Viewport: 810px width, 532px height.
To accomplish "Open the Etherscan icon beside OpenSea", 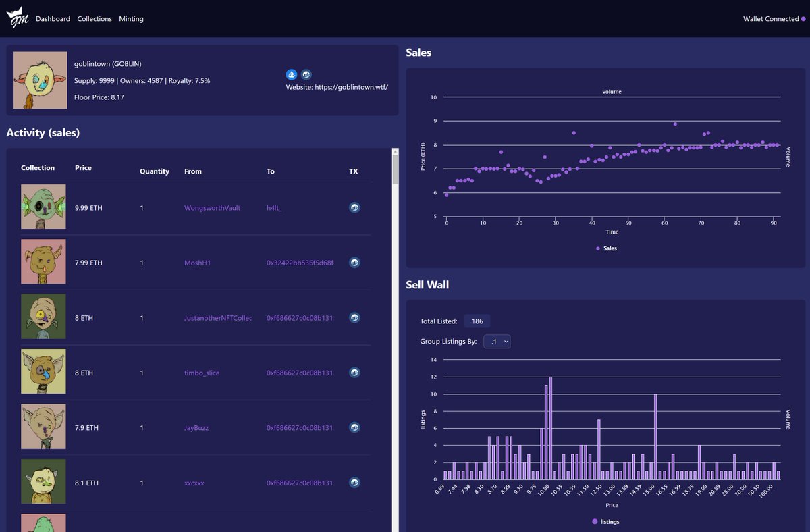I will pyautogui.click(x=306, y=74).
